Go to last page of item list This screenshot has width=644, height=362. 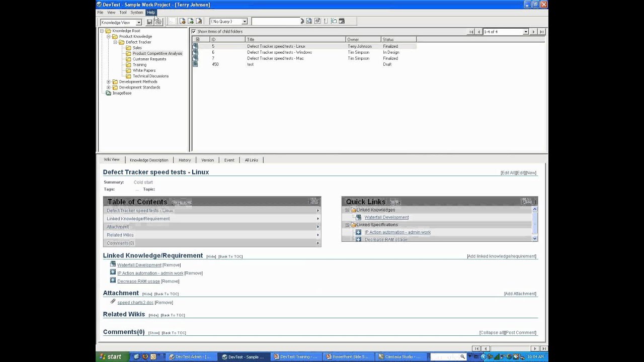pos(542,32)
